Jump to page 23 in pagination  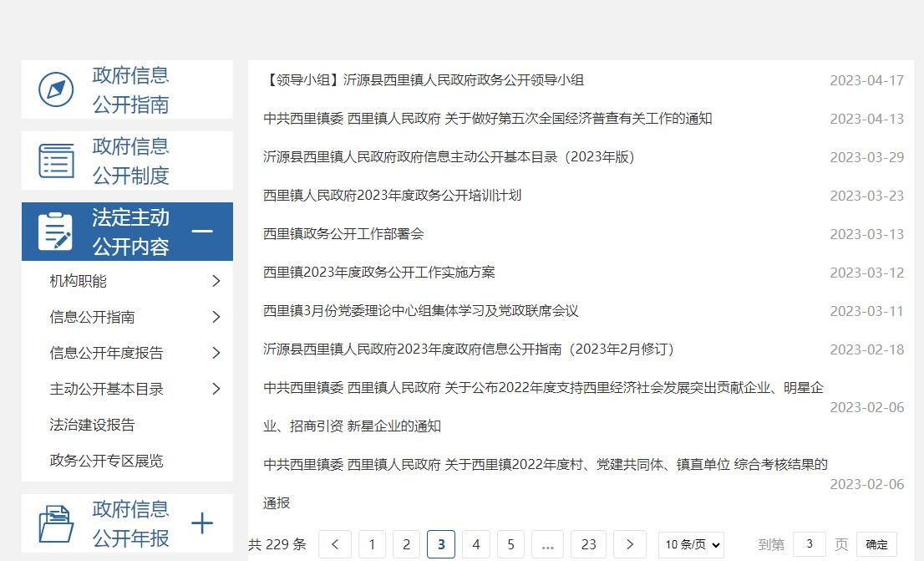(588, 544)
